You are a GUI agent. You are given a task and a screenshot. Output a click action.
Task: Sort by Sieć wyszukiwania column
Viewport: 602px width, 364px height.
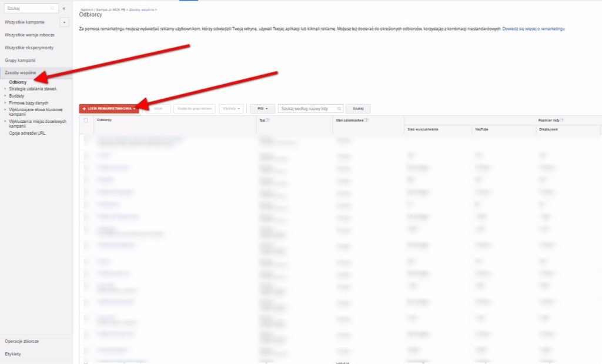[x=423, y=129]
